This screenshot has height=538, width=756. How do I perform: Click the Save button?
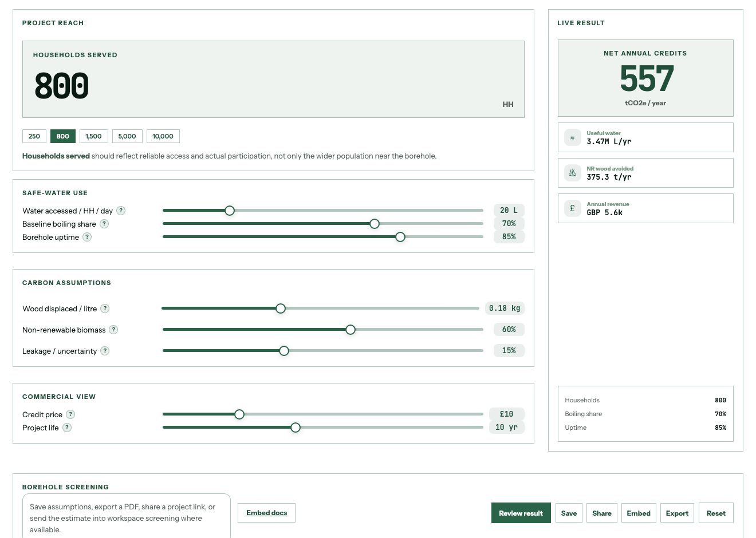569,513
